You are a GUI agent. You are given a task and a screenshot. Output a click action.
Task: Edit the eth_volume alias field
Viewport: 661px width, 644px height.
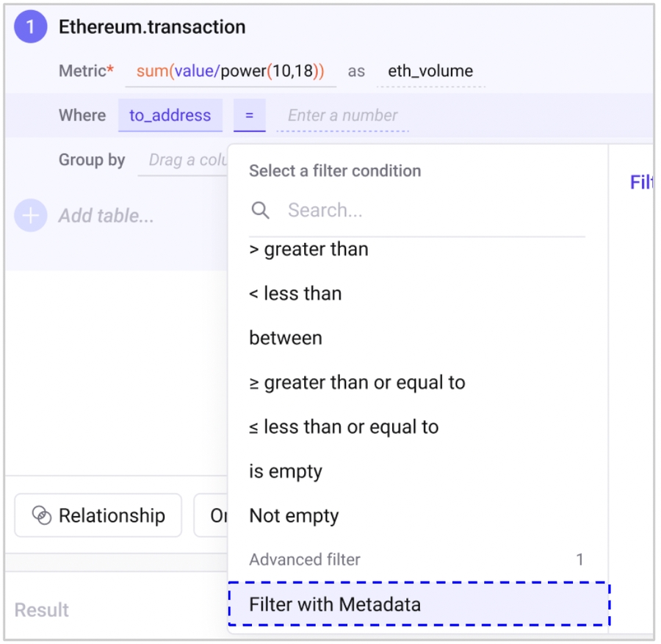(430, 71)
